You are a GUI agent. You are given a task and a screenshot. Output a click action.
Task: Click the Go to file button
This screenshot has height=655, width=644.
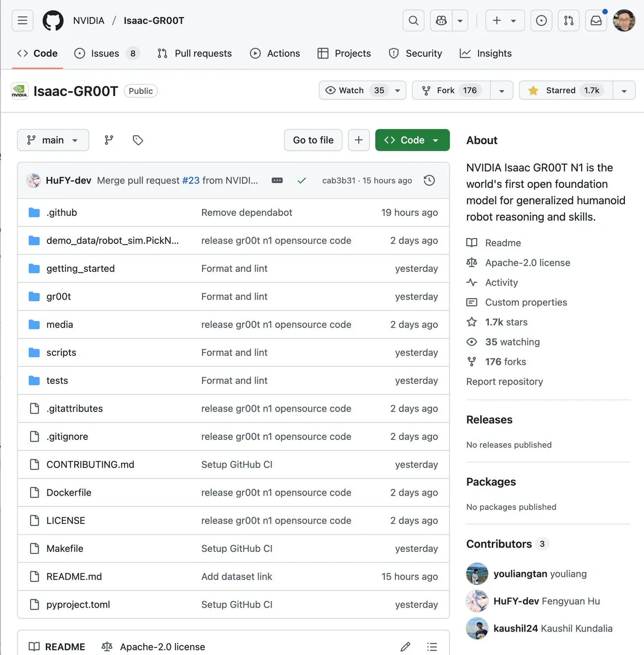[313, 140]
